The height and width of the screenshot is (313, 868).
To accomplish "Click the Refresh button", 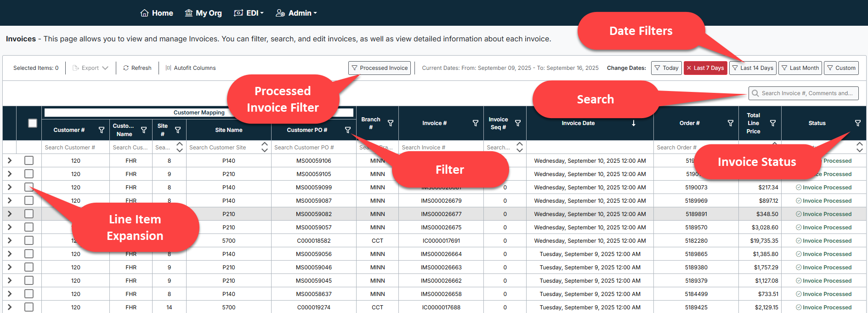I will pyautogui.click(x=137, y=68).
